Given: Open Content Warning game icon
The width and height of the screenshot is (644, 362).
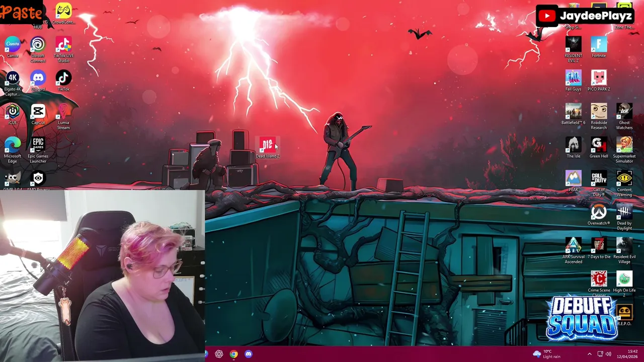Looking at the screenshot, I should [x=624, y=184].
